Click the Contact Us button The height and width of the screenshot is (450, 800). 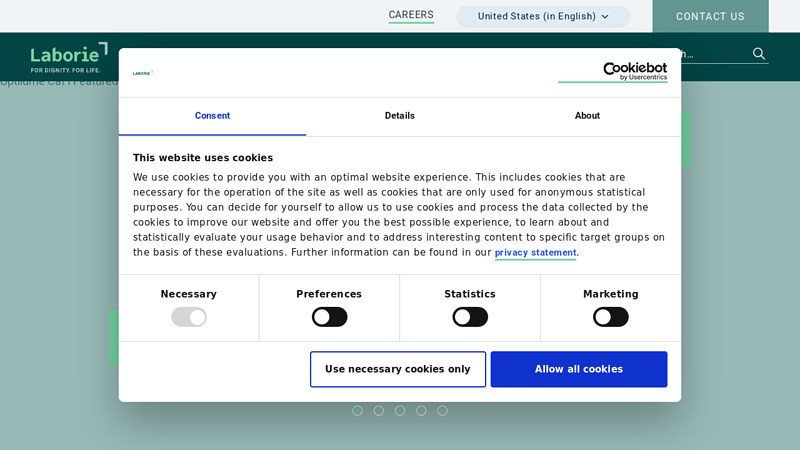[710, 16]
